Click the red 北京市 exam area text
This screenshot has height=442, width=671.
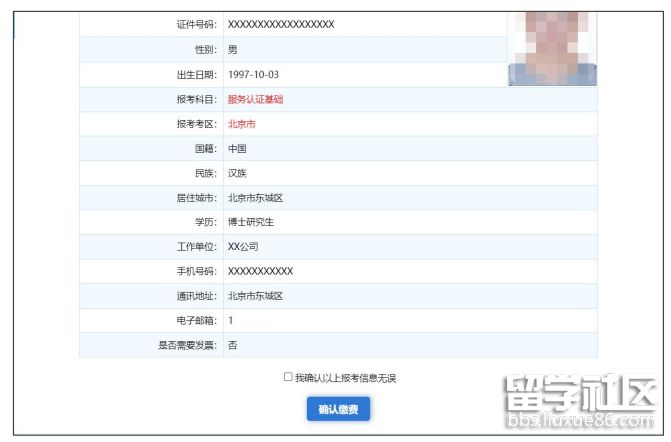coord(242,124)
